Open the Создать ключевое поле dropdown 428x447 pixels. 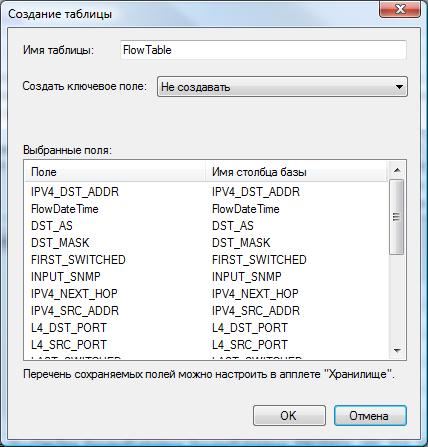point(282,87)
